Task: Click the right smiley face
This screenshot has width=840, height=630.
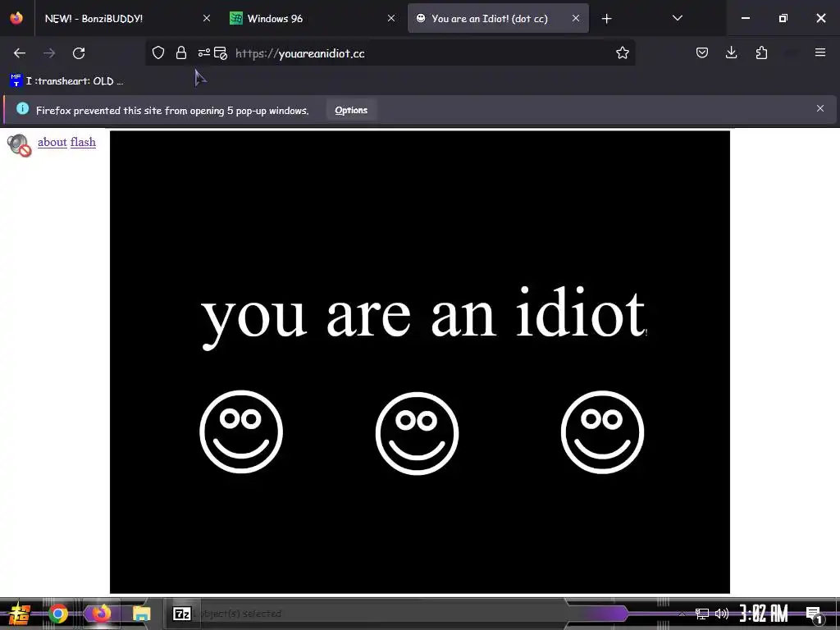Action: point(603,431)
